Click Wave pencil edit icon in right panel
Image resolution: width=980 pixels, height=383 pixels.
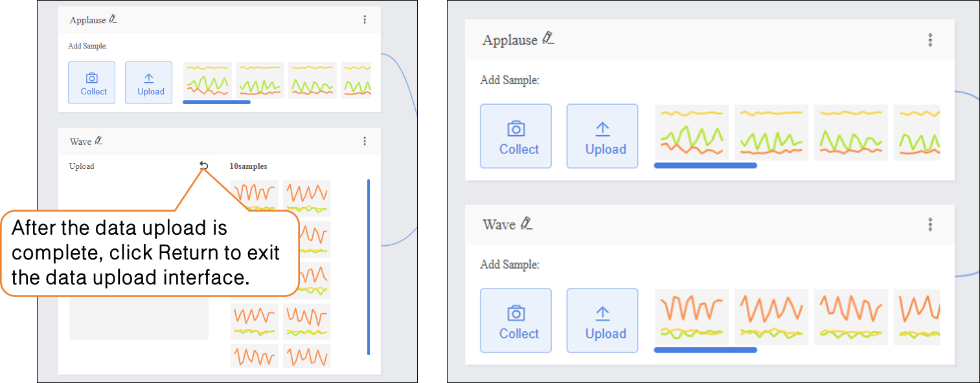pyautogui.click(x=526, y=223)
